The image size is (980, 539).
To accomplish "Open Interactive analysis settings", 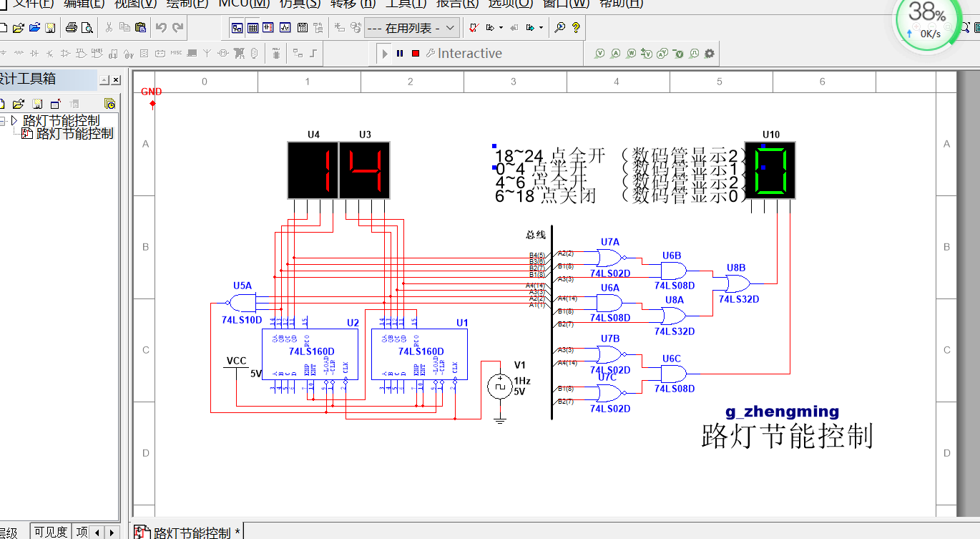I will coord(464,54).
